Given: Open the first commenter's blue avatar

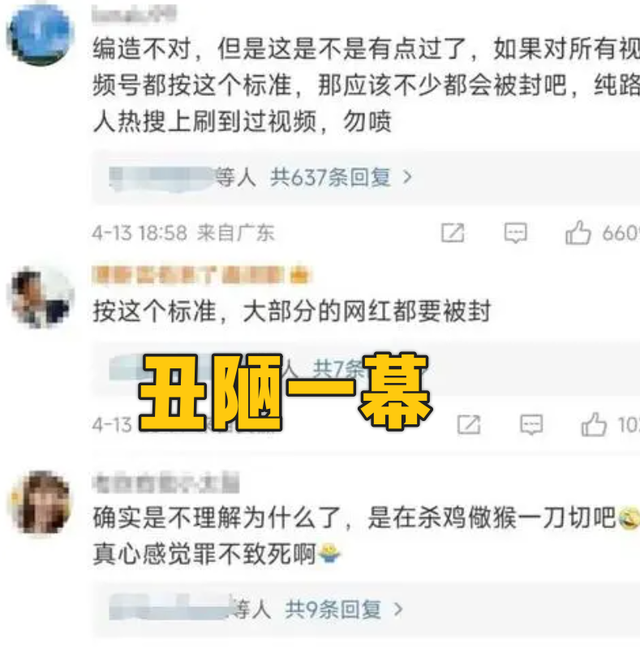Looking at the screenshot, I should (40, 34).
